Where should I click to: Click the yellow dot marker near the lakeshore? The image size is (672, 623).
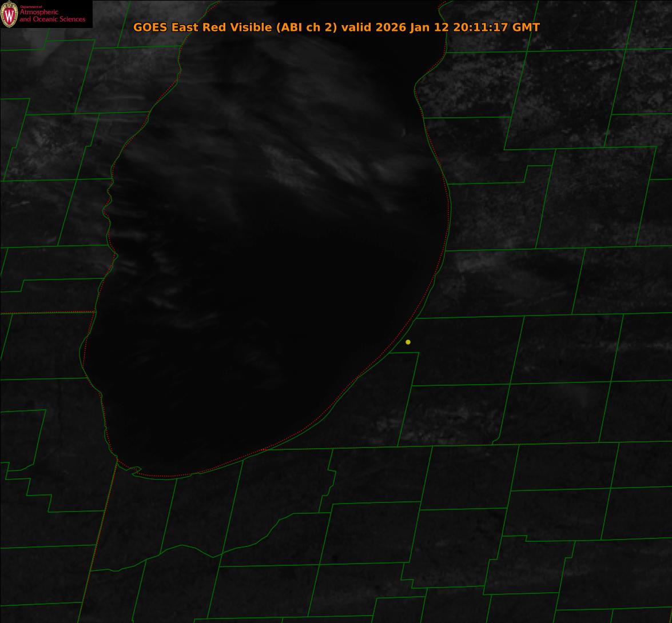click(x=408, y=342)
